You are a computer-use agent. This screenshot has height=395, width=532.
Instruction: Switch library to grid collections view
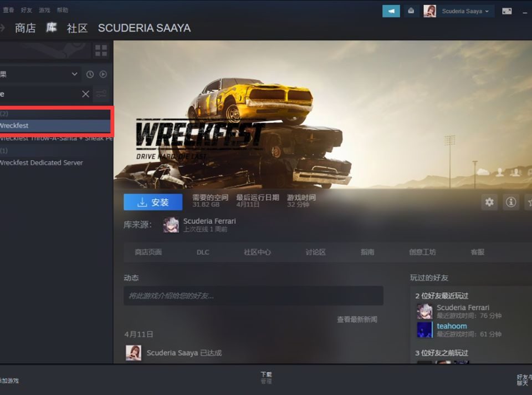pos(101,50)
